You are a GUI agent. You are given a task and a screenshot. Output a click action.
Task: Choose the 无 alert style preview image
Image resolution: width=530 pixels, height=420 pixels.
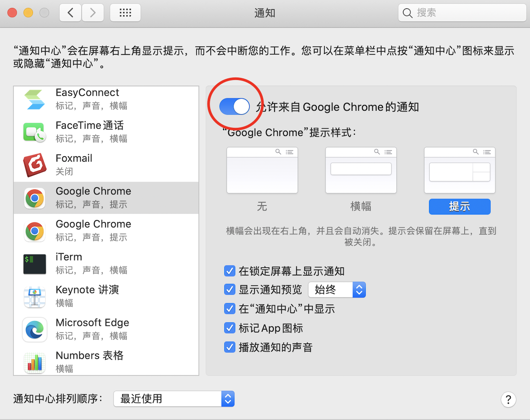pyautogui.click(x=262, y=170)
